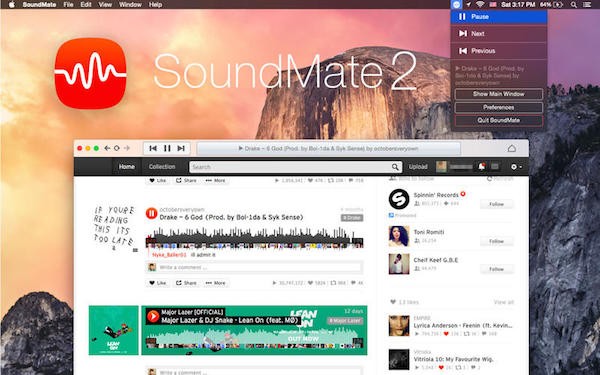600x375 pixels.
Task: Pause playback using the toolbar pause button
Action: [x=167, y=148]
